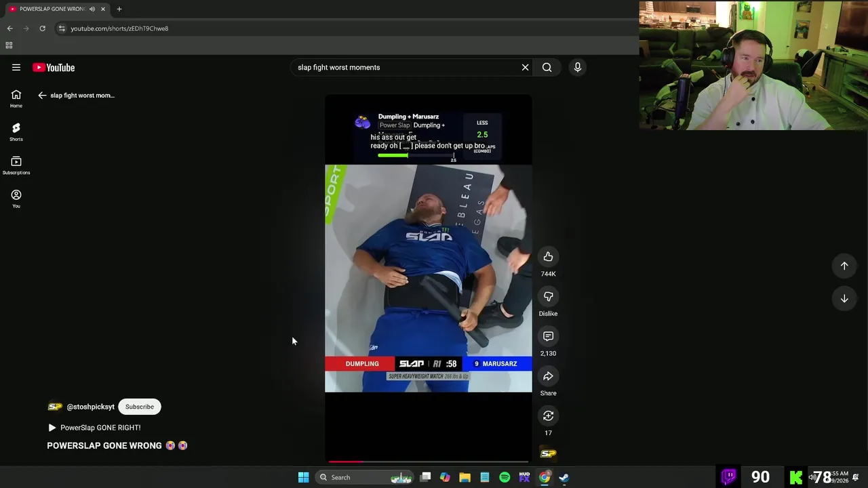Click the browser forward button
The image size is (868, 488).
click(x=26, y=28)
